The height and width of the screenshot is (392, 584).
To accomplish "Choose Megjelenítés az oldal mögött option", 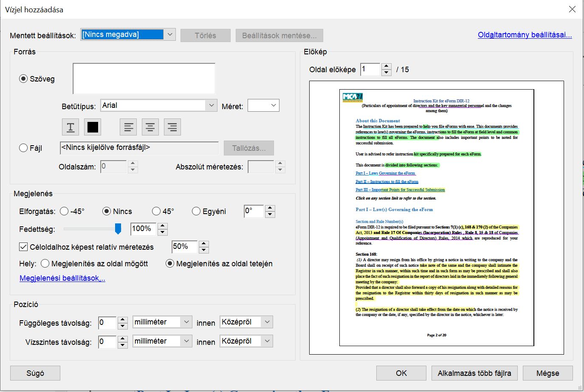I will [45, 264].
